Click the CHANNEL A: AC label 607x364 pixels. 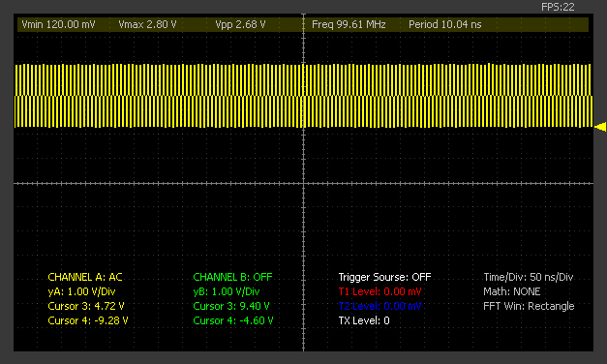pyautogui.click(x=85, y=277)
